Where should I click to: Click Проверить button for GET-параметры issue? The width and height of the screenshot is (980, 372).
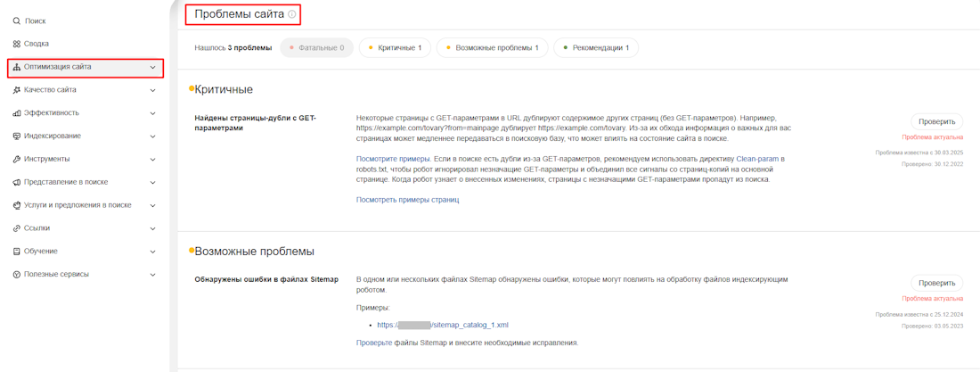coord(936,121)
